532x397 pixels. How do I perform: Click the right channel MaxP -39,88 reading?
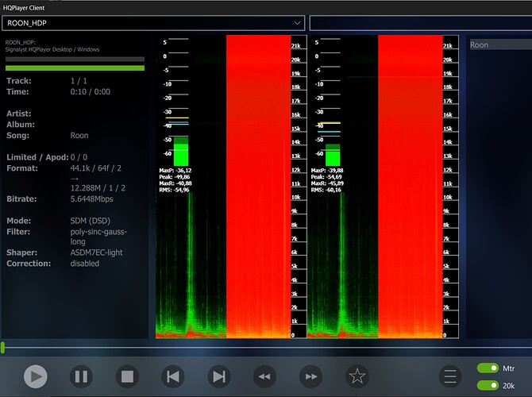click(x=327, y=171)
